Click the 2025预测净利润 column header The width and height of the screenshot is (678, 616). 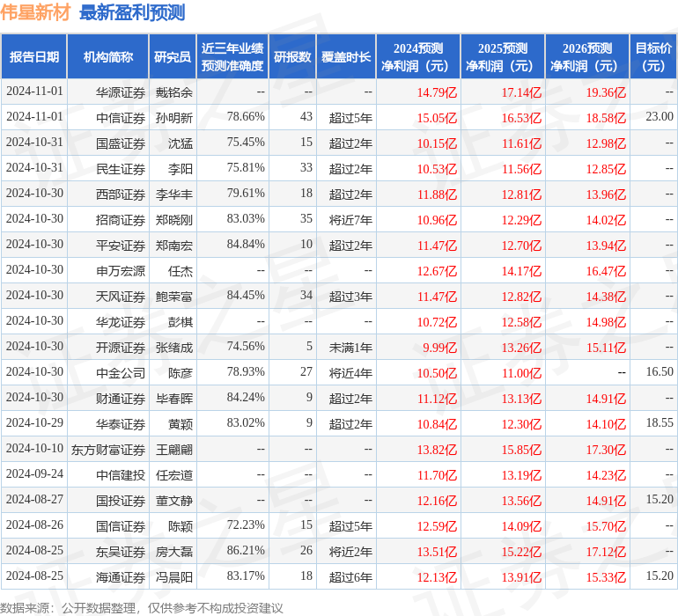tap(503, 56)
